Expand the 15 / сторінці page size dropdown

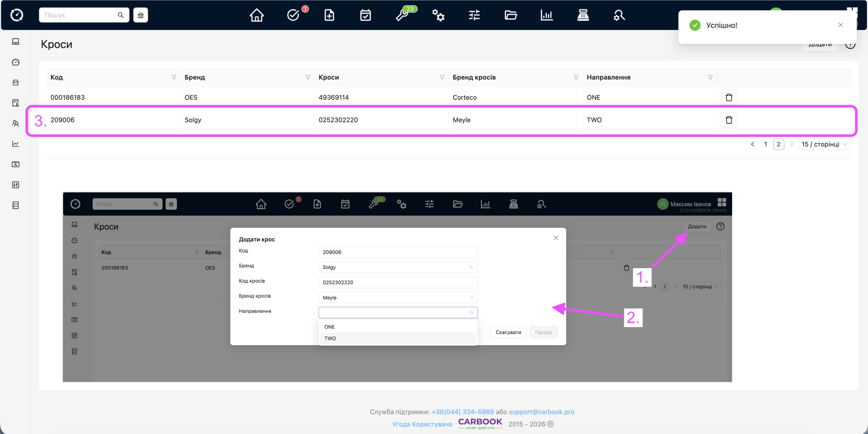824,144
